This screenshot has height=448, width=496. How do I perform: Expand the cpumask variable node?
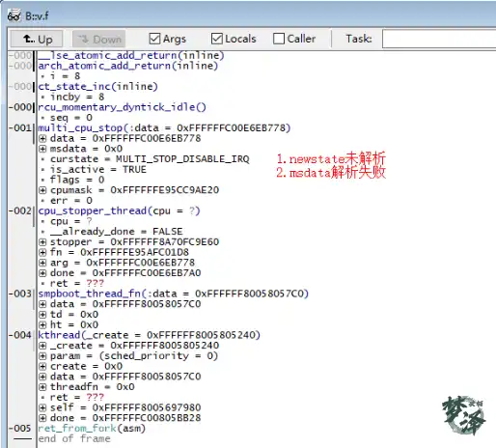click(x=42, y=190)
